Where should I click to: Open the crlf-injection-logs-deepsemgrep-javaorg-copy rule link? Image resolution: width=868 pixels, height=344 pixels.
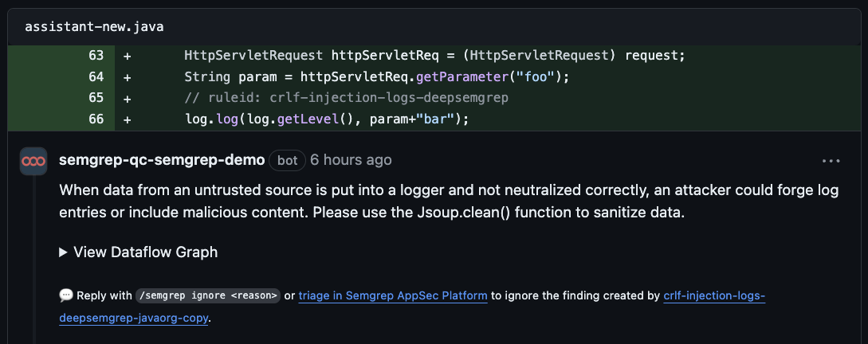click(713, 295)
